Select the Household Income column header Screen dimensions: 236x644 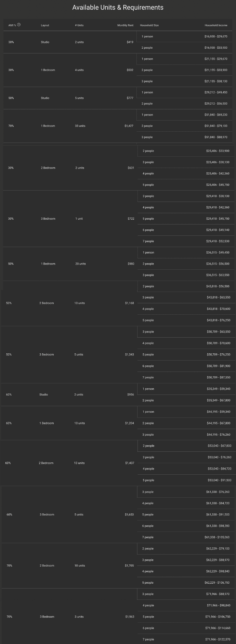click(216, 25)
